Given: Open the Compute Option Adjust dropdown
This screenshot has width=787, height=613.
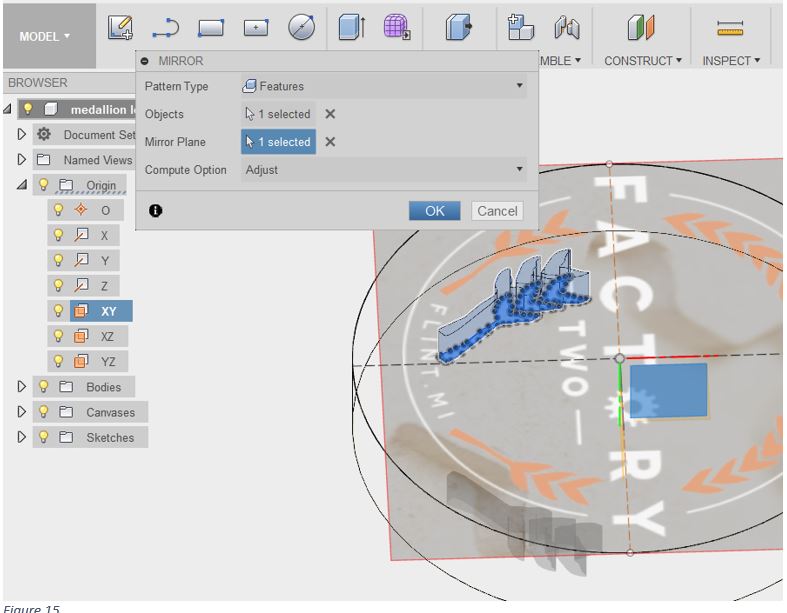Looking at the screenshot, I should tap(384, 170).
